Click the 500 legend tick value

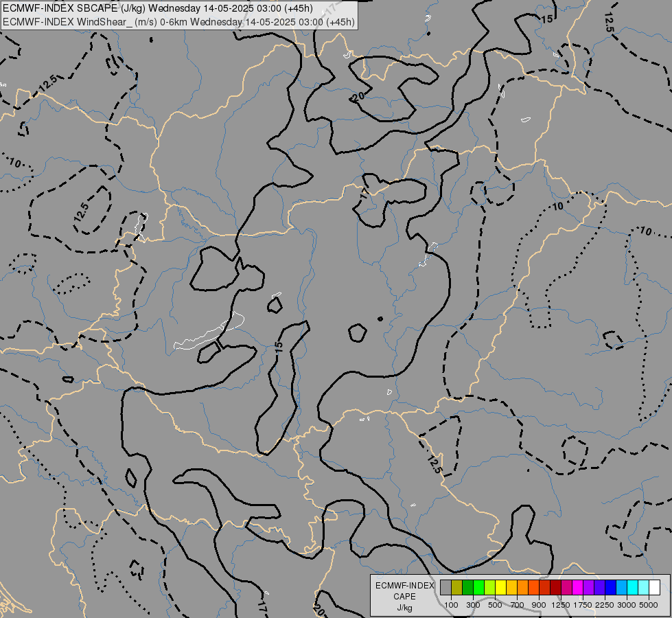[496, 605]
